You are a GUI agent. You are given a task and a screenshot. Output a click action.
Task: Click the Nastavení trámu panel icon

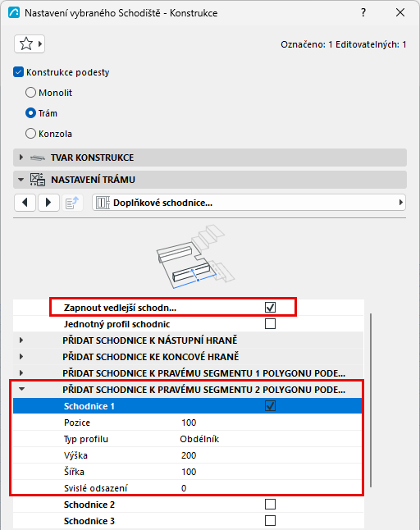point(37,180)
